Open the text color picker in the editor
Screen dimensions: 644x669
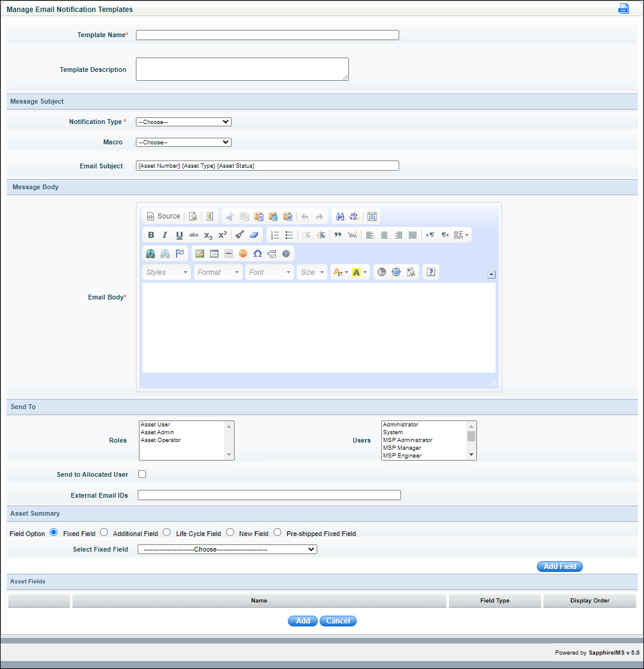pos(339,272)
